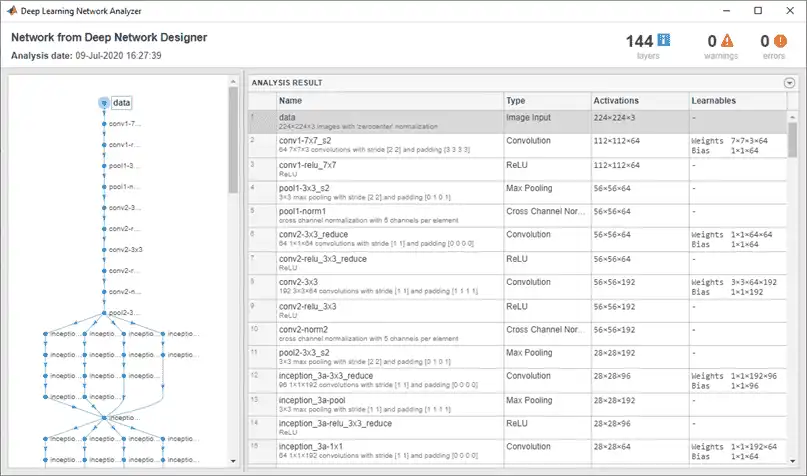Expand the Analysis Result options arrow
The image size is (807, 476).
tap(789, 84)
